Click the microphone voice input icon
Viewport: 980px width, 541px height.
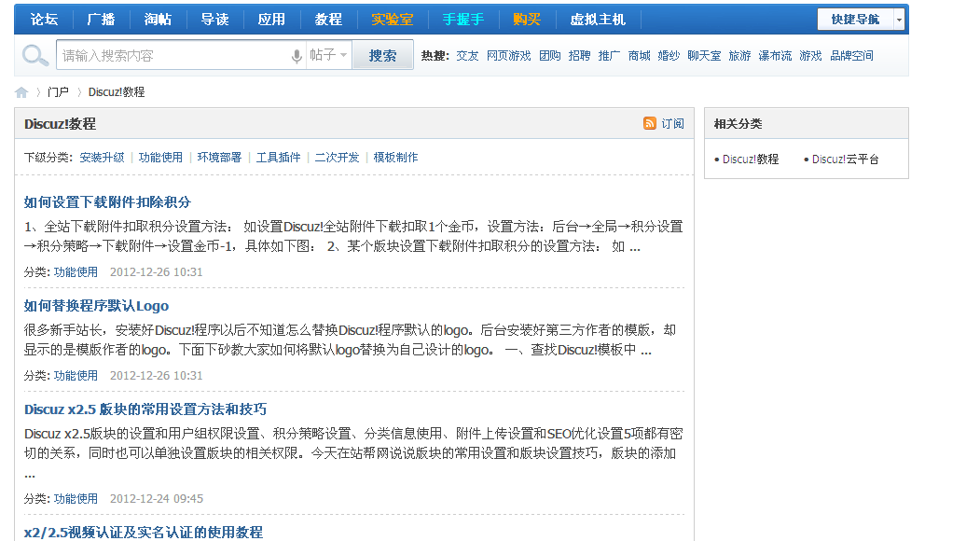[297, 55]
